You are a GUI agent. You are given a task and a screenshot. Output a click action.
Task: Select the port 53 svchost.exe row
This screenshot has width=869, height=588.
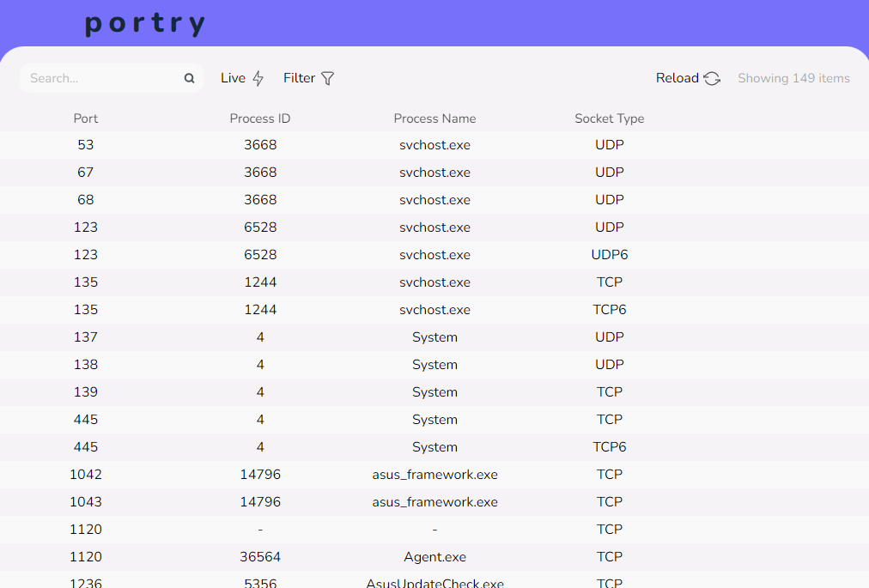(x=434, y=145)
